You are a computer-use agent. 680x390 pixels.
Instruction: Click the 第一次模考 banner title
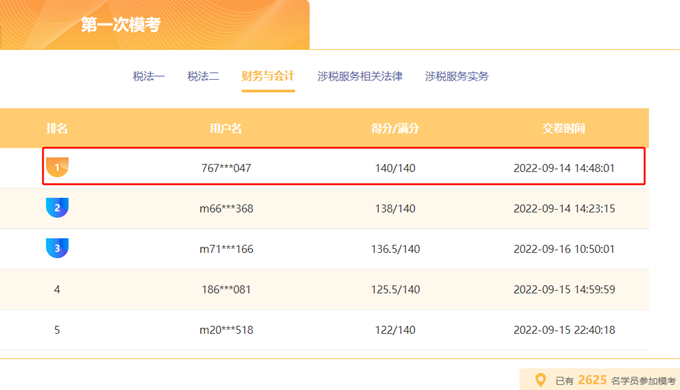tap(121, 24)
